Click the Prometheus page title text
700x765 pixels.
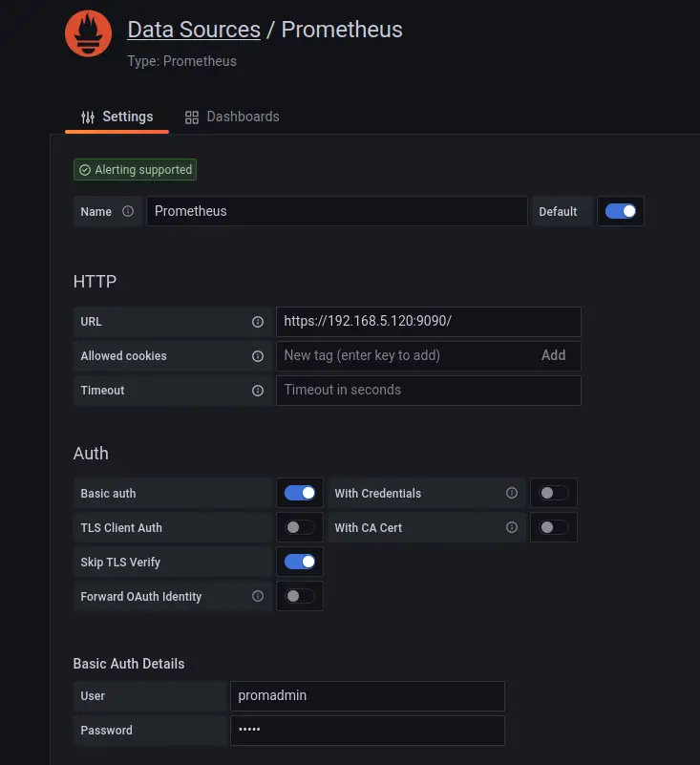pos(342,30)
